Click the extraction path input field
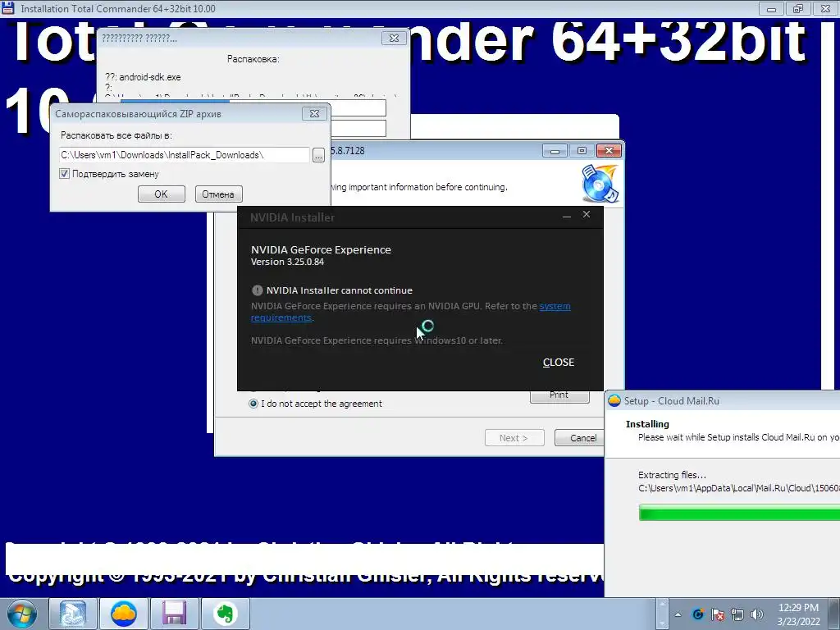This screenshot has height=630, width=840. [184, 155]
